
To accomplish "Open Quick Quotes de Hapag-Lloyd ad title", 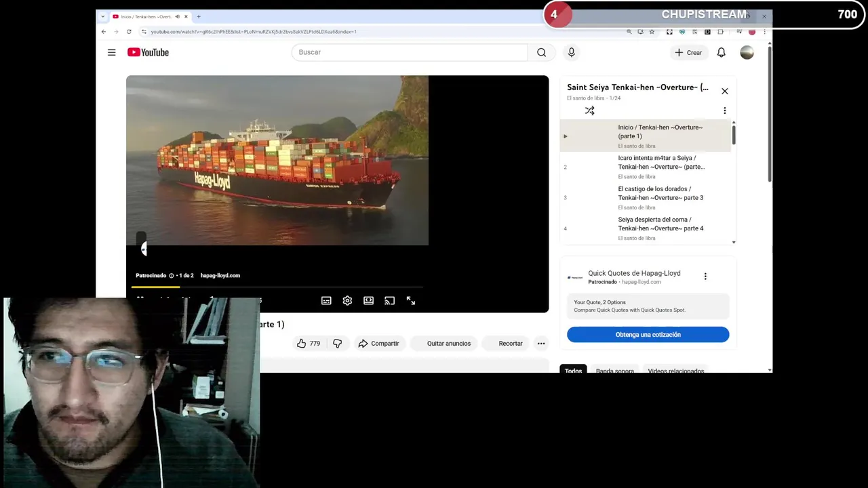I will (x=634, y=273).
